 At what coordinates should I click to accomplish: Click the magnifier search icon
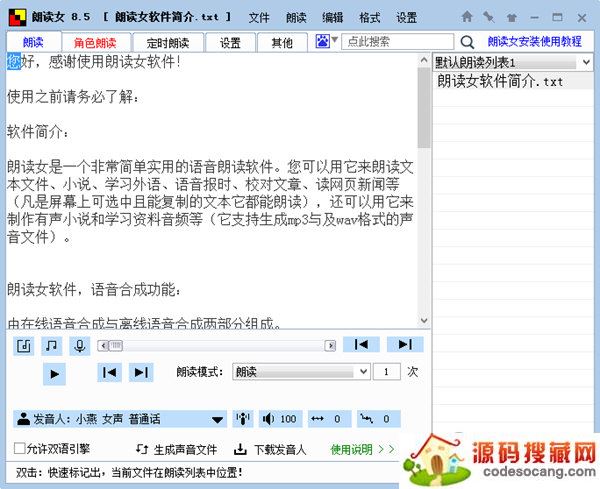(467, 42)
